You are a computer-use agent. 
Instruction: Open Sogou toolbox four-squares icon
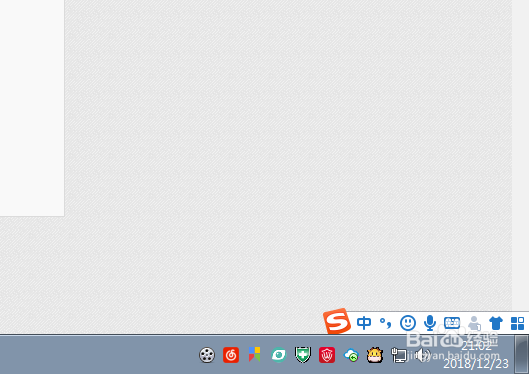pyautogui.click(x=518, y=323)
